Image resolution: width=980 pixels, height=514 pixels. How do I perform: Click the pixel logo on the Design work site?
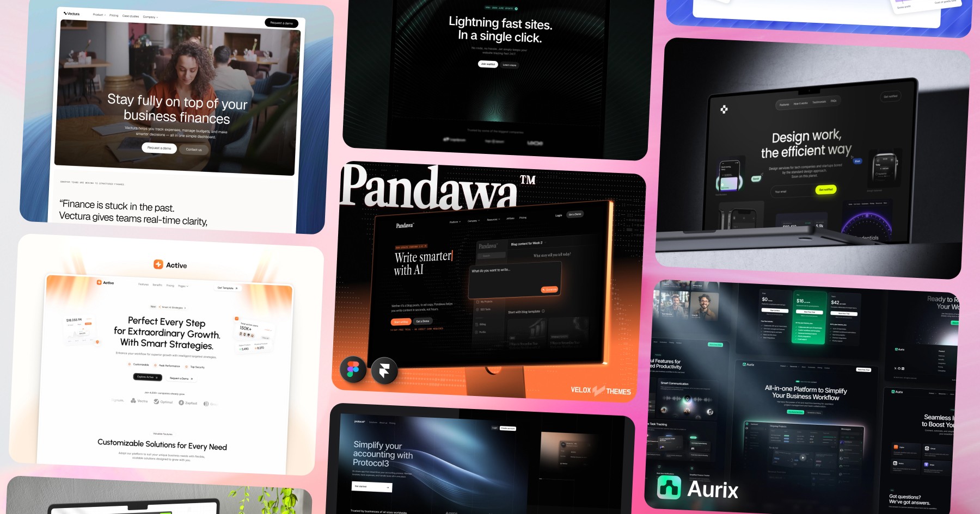[724, 109]
